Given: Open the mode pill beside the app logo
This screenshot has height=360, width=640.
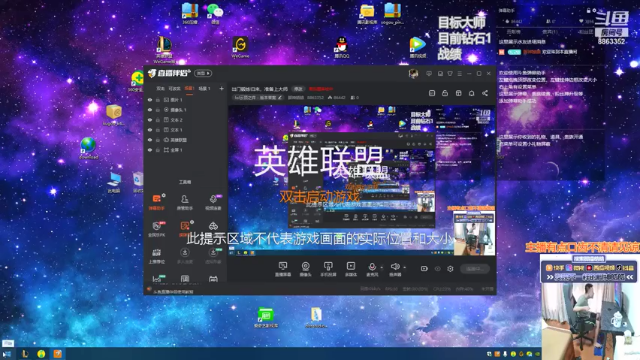Looking at the screenshot, I should point(203,73).
